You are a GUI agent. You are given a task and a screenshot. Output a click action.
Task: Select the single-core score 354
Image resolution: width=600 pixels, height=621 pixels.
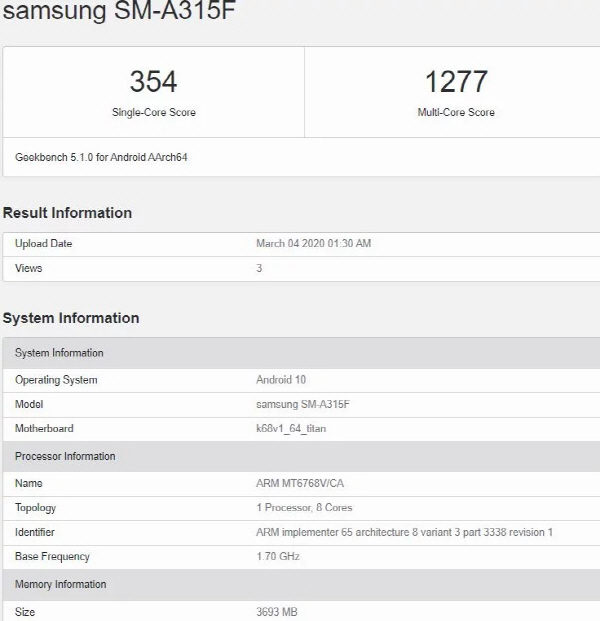[x=154, y=82]
